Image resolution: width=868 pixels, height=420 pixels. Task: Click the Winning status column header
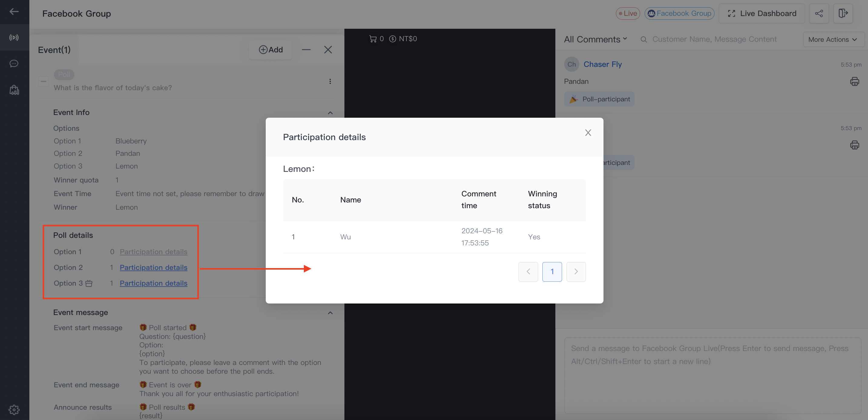542,200
